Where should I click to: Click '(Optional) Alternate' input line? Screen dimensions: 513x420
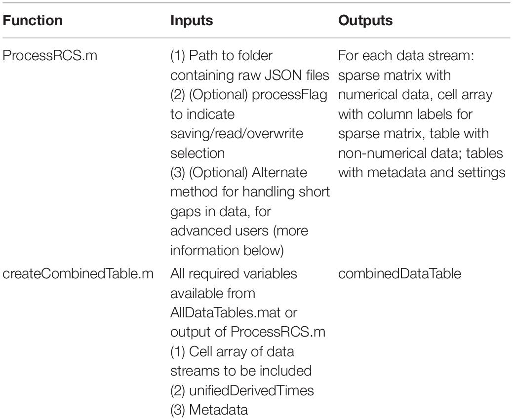[x=239, y=173]
